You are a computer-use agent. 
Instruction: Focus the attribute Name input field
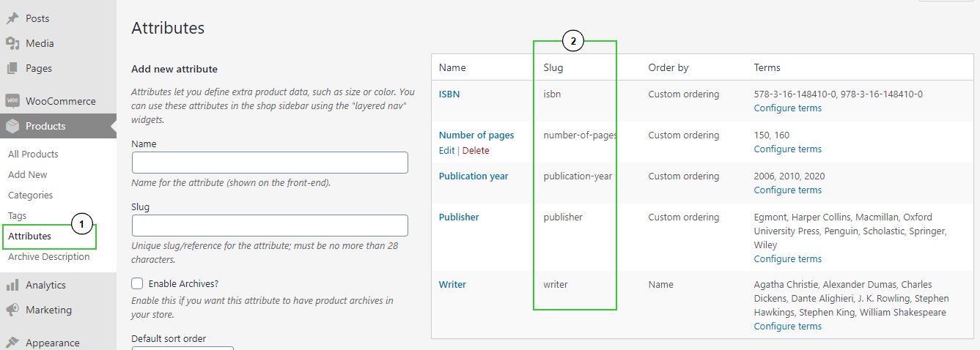(x=270, y=163)
